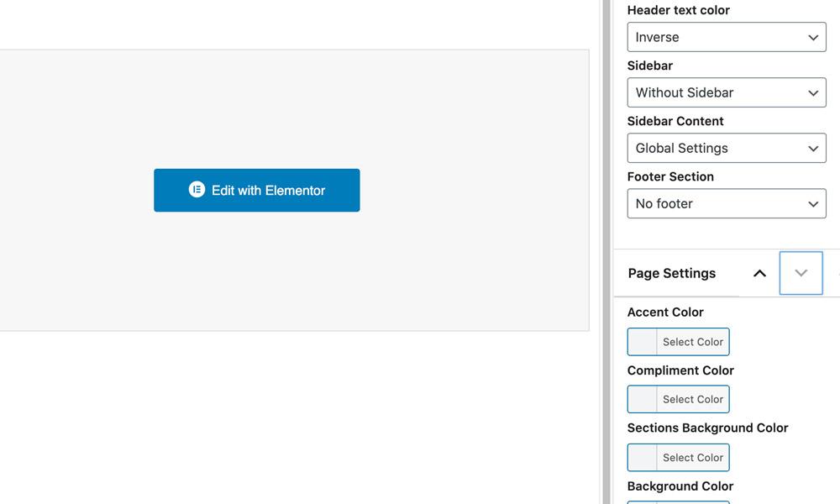Click the Footer Section label

[x=670, y=176]
